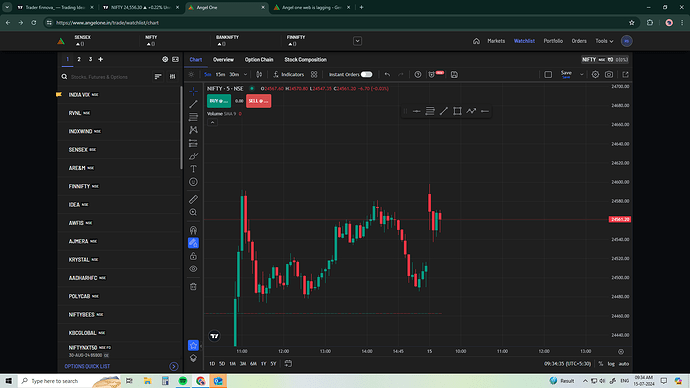Open the Stock Composition tab
The height and width of the screenshot is (388, 690).
pos(305,59)
